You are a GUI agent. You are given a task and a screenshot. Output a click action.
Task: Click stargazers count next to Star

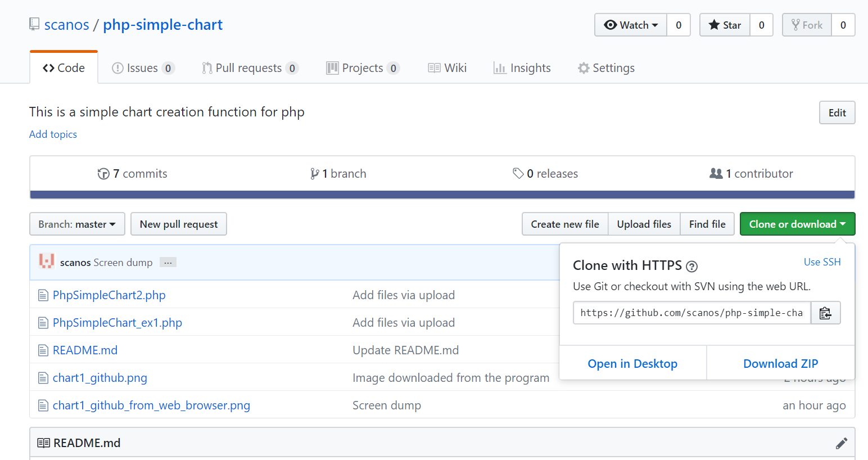pos(762,25)
